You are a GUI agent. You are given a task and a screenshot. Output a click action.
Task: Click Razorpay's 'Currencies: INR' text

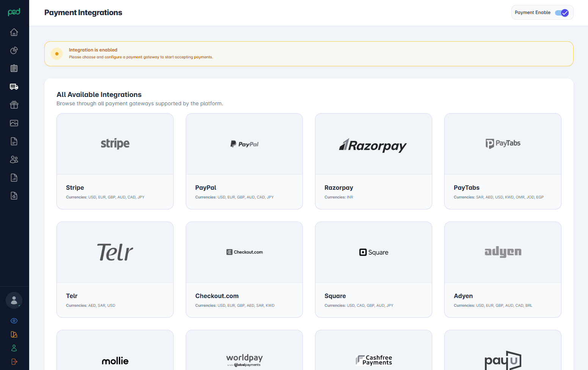coord(339,197)
